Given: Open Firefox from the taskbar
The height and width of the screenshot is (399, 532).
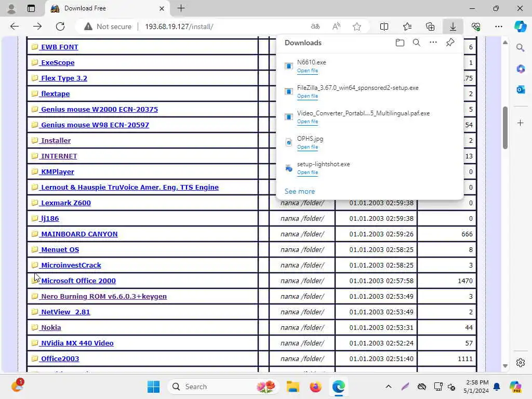Looking at the screenshot, I should coord(315,387).
